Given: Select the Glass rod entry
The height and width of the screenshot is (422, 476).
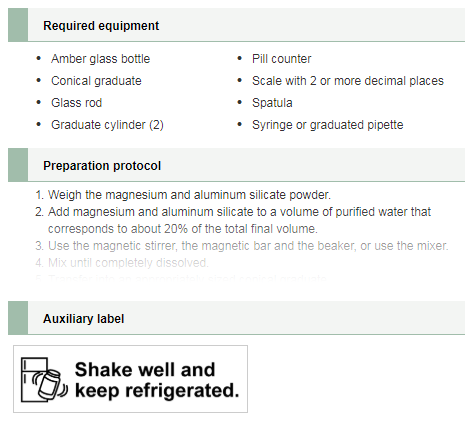Looking at the screenshot, I should click(76, 103).
